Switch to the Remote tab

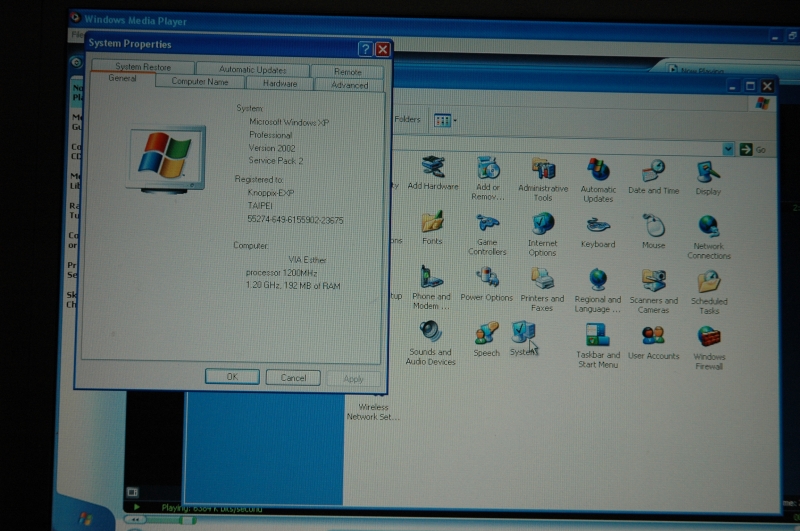tap(347, 72)
